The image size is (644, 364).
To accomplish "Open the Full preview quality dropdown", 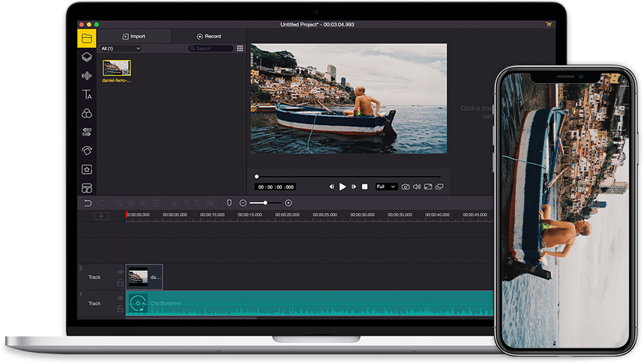I will [386, 186].
